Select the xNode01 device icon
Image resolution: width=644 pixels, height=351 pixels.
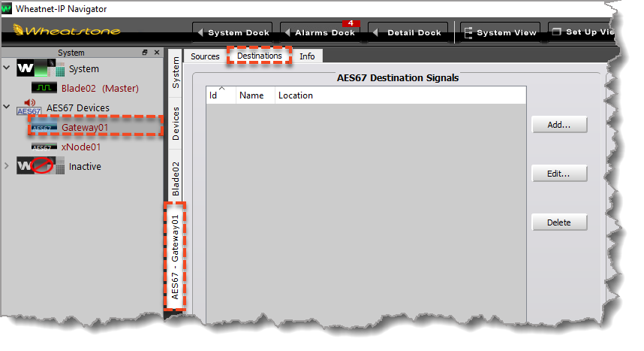(x=44, y=147)
